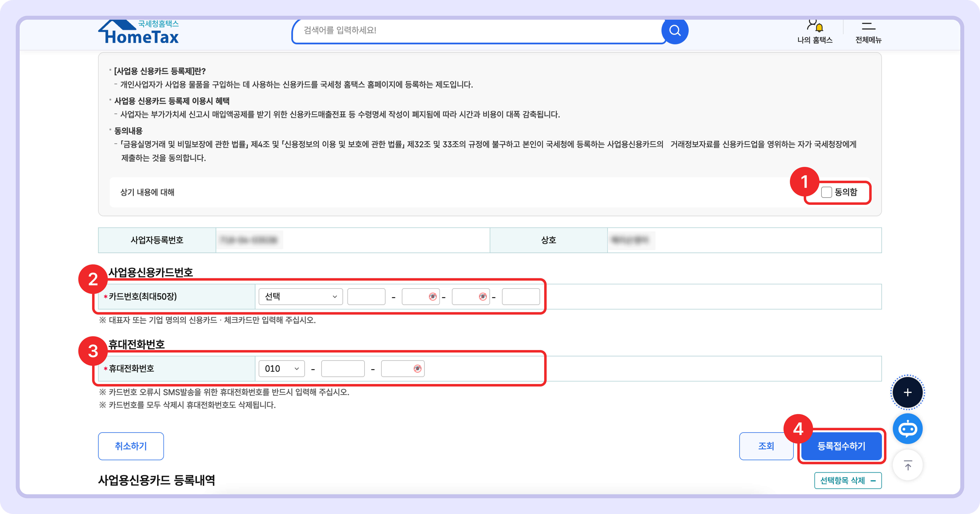The image size is (980, 514).
Task: Click the search keyword input field
Action: click(476, 30)
